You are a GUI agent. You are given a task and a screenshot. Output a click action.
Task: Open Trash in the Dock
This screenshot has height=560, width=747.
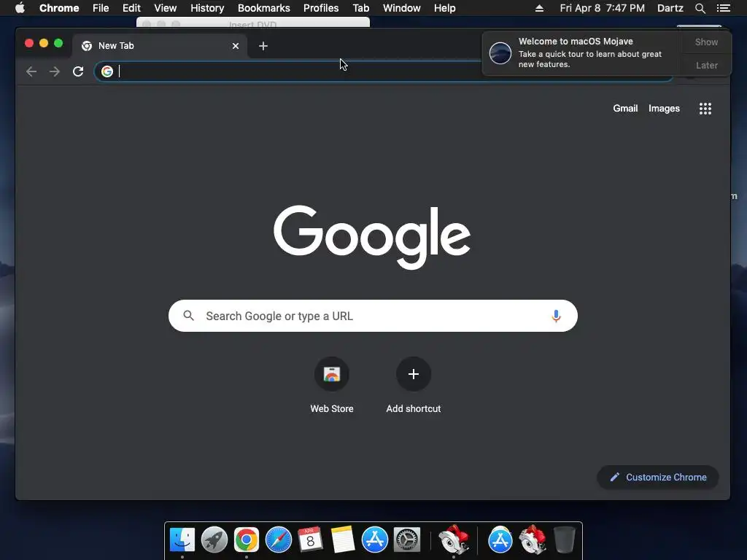(565, 540)
